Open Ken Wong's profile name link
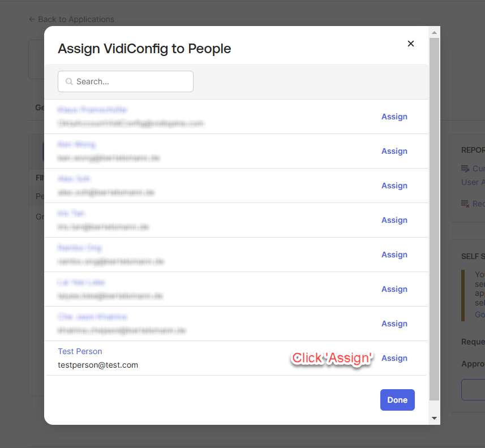Viewport: 485px width, 448px height. pos(76,144)
